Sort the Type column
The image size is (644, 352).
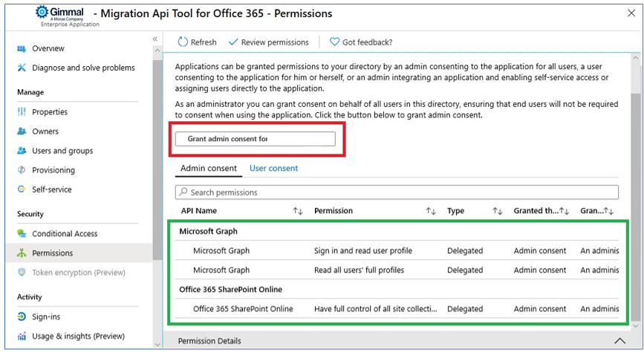click(498, 211)
